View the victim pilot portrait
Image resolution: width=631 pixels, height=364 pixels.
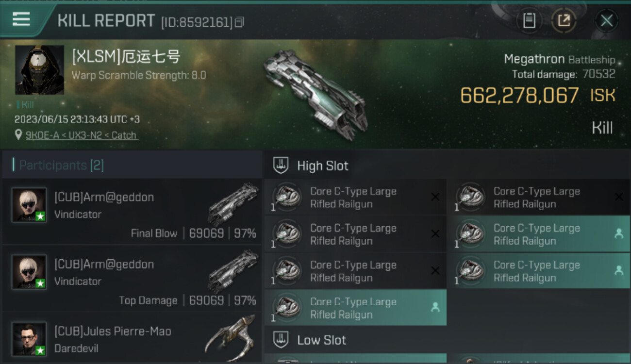pos(39,70)
